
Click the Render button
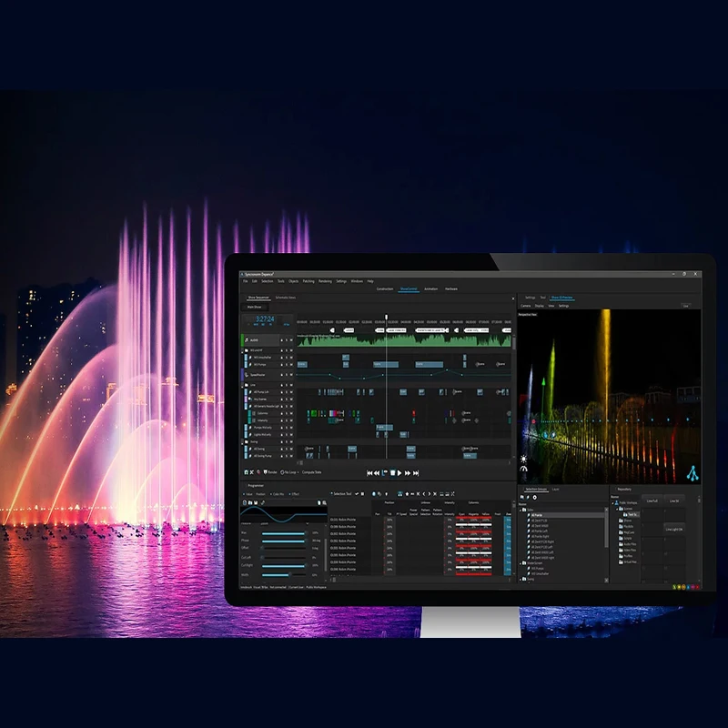point(270,472)
